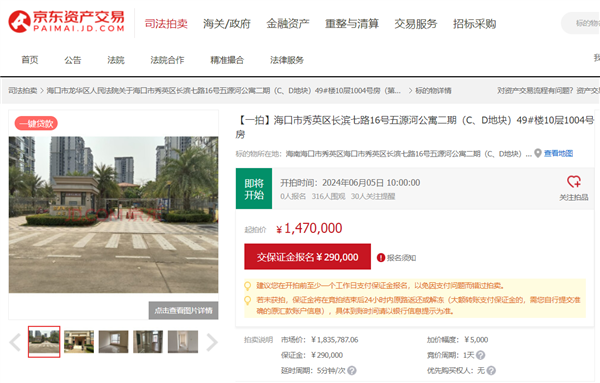Click the auction start time text
Screen dimensions: 600x383
tap(350, 183)
